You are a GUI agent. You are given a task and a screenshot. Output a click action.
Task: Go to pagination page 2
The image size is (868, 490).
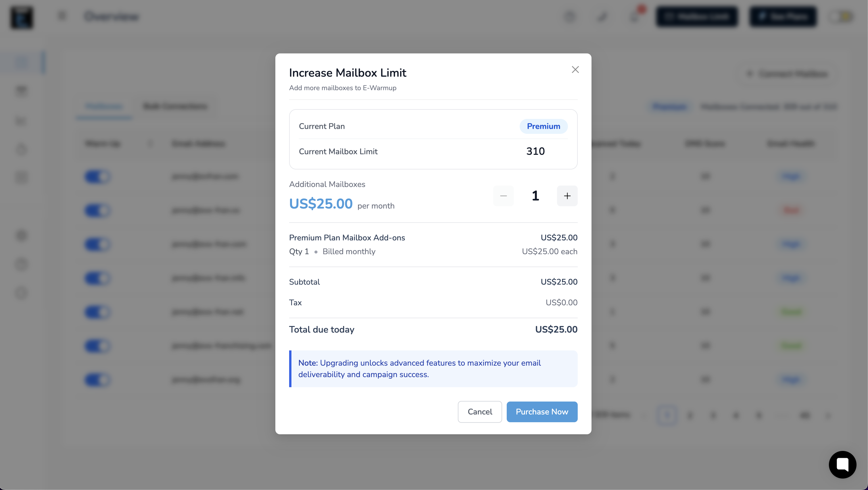690,415
